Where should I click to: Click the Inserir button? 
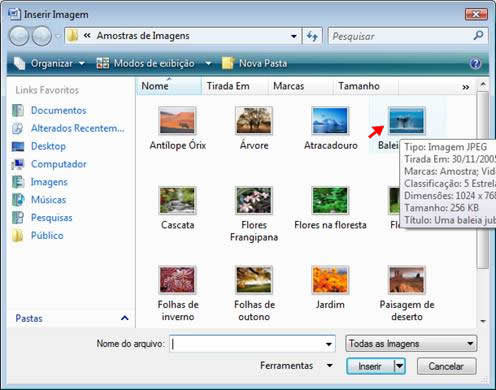click(370, 366)
